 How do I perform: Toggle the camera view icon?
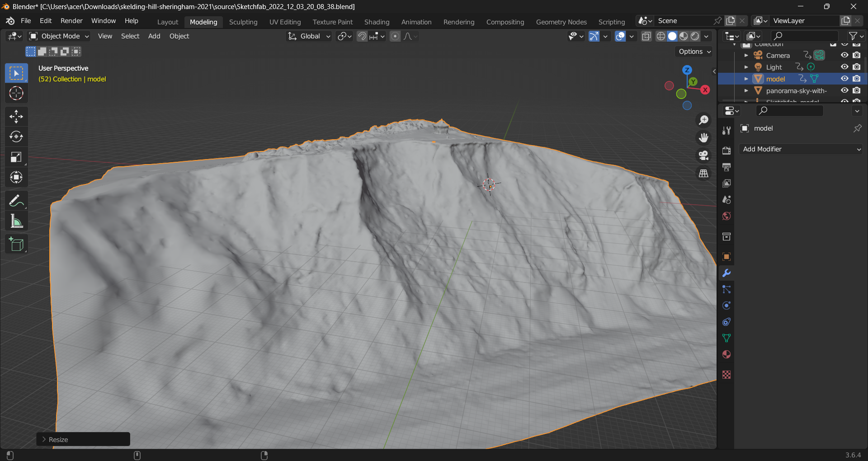coord(703,155)
